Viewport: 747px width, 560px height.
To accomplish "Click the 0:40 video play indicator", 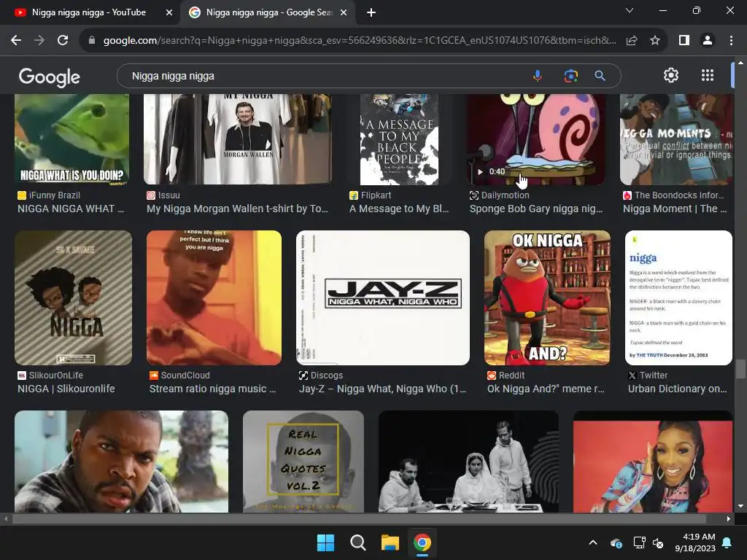I will pos(491,171).
